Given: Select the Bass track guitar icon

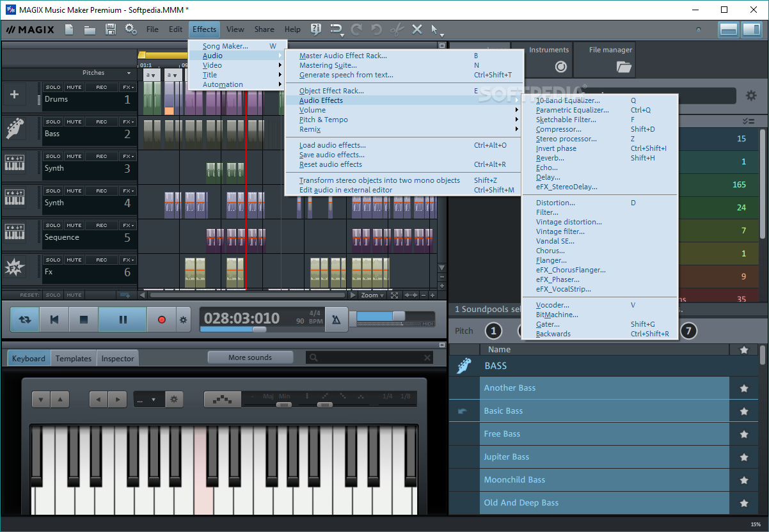Looking at the screenshot, I should tap(15, 129).
